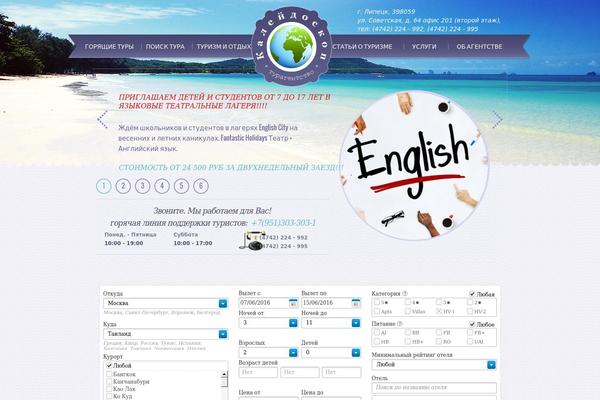Viewport: 600px width, 400px height.
Task: Click the hotel name search field
Action: [x=434, y=387]
